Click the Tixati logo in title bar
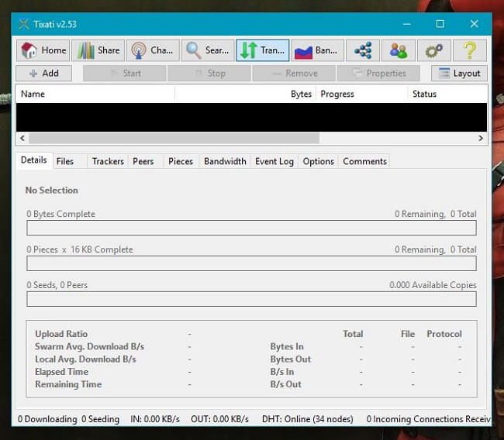 (24, 24)
